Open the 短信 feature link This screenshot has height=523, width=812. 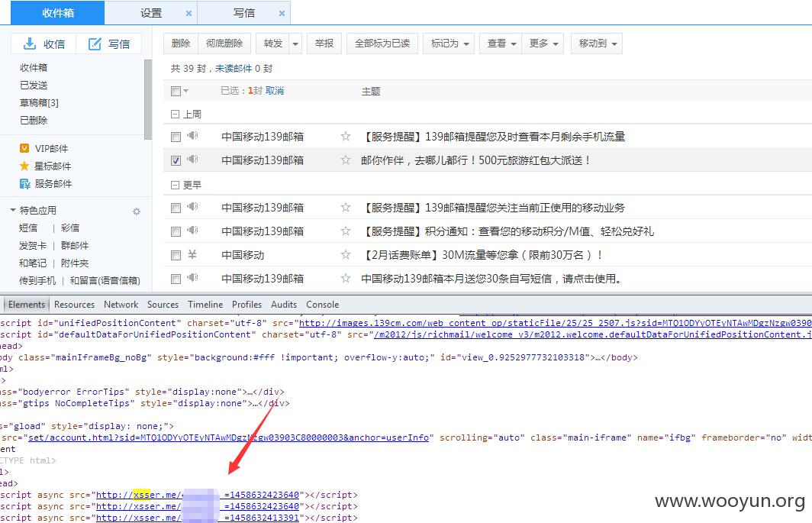coord(28,228)
